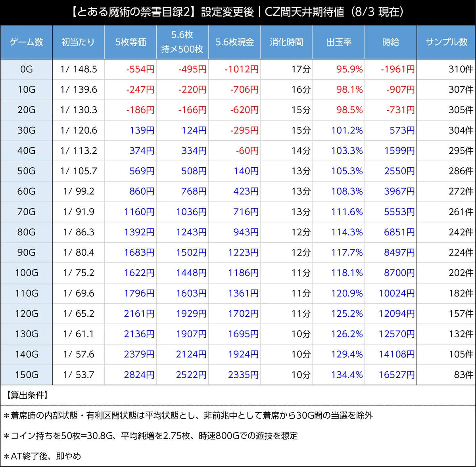The height and width of the screenshot is (467, 476).
Task: Select the 0G row label
Action: pos(26,69)
